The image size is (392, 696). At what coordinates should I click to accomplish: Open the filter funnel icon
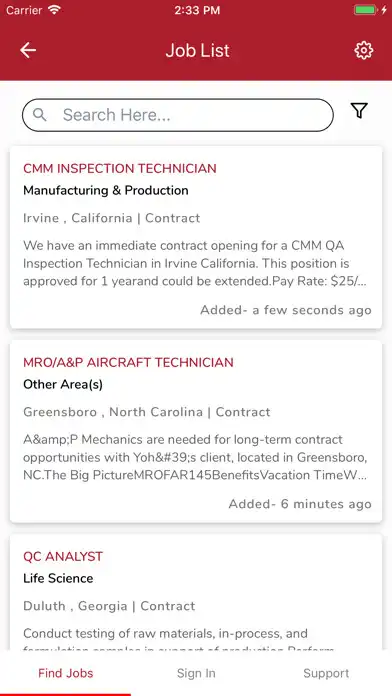point(359,111)
